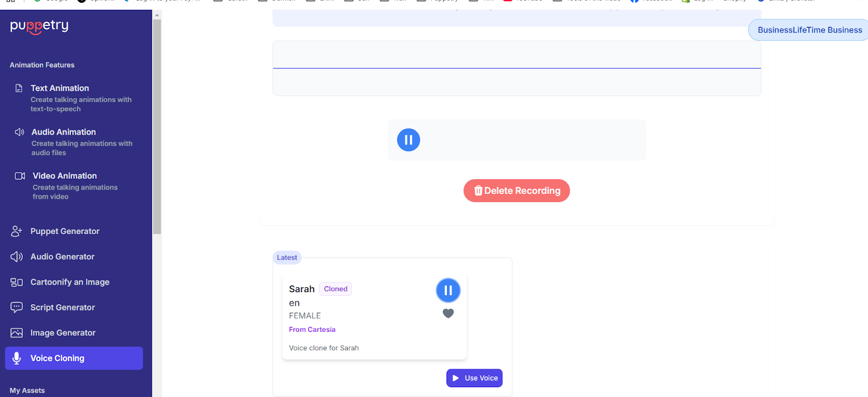Delete the recording

click(516, 191)
